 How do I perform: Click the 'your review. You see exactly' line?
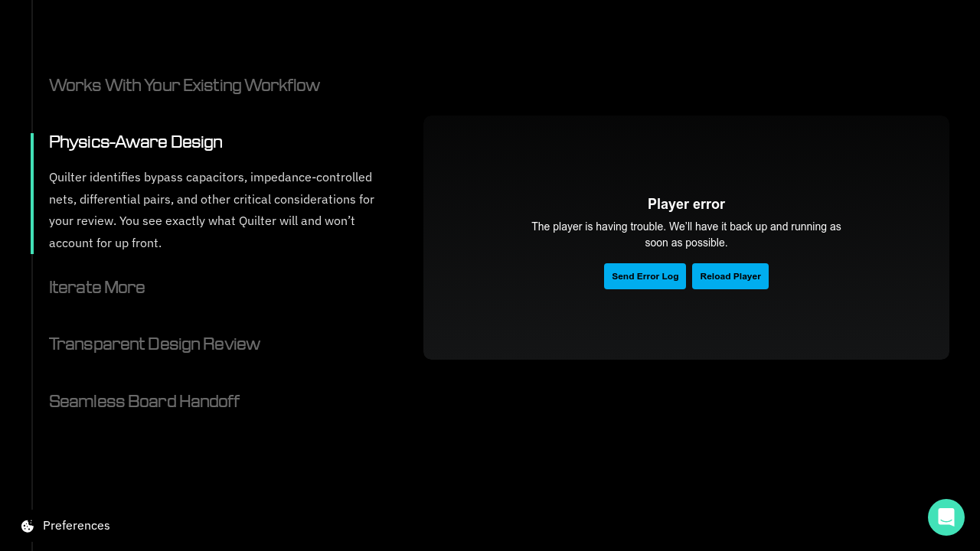pos(201,220)
